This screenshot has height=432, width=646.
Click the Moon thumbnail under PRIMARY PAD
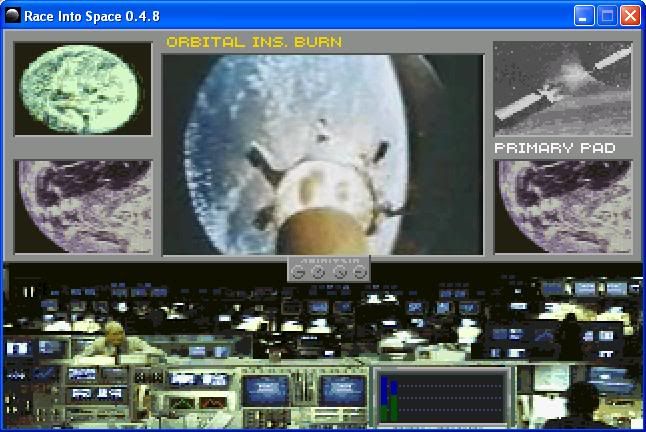tap(563, 207)
